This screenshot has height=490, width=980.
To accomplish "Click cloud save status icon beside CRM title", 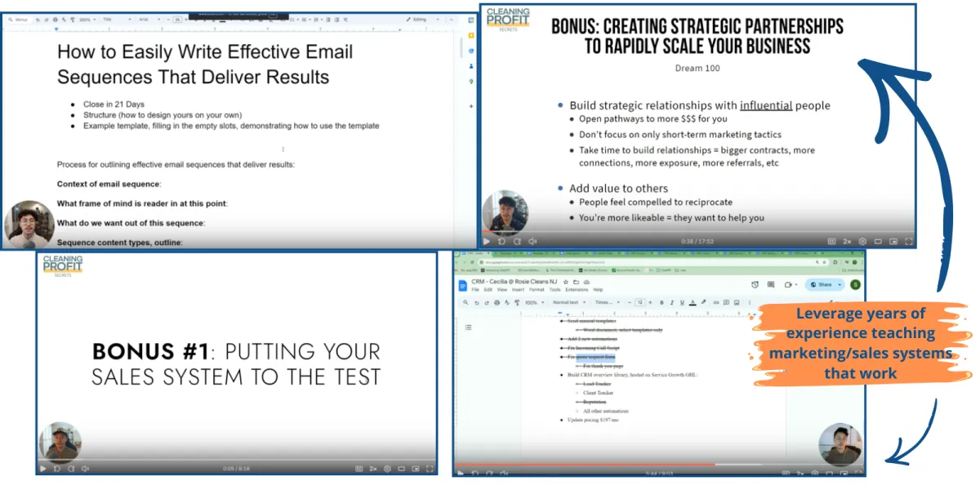I will [586, 282].
